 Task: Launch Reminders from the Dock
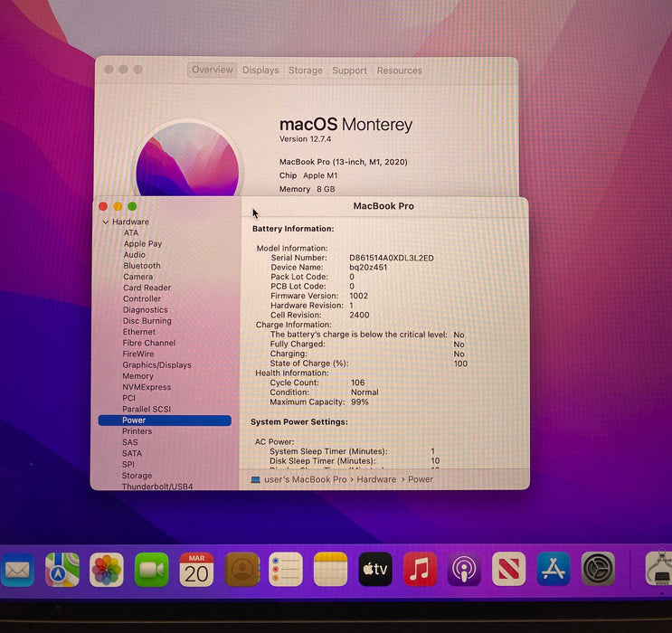(x=286, y=570)
